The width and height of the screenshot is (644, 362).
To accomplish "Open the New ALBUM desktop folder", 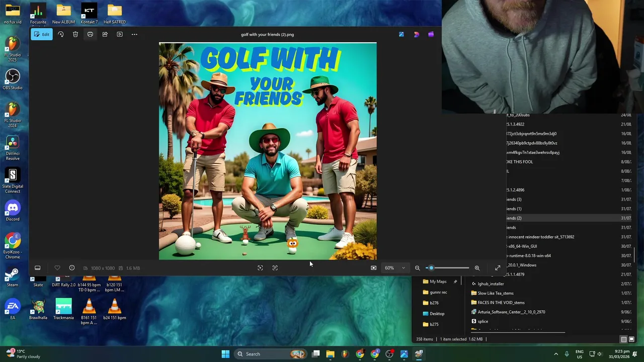I will pos(63,14).
